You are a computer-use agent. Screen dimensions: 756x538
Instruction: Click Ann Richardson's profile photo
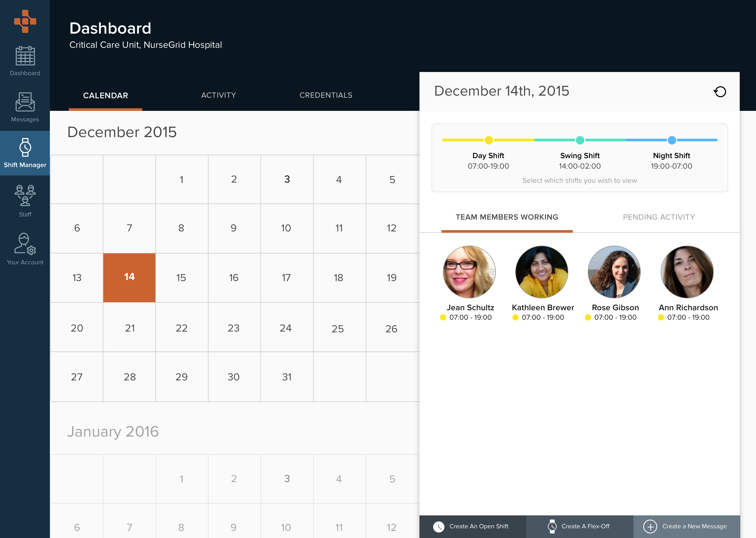point(687,272)
